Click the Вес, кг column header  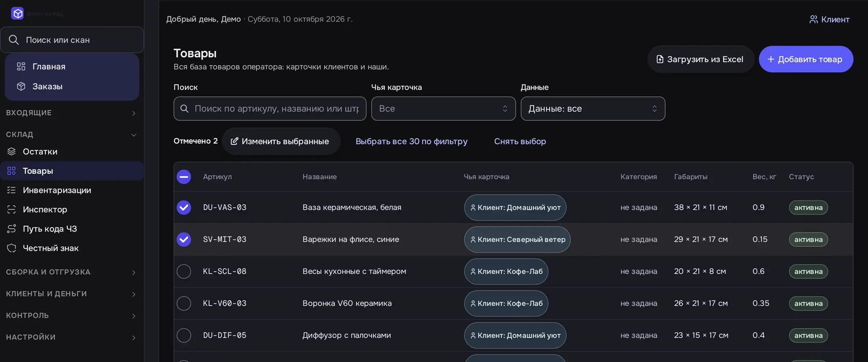[x=764, y=177]
